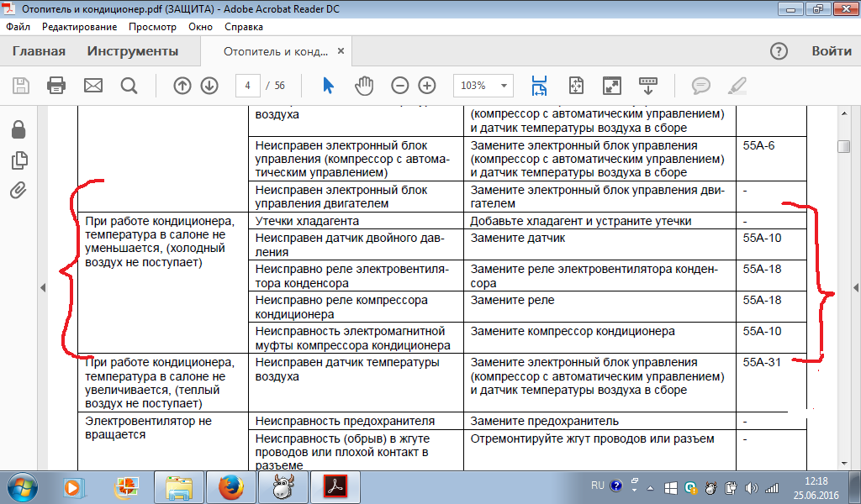This screenshot has height=504, width=861.
Task: Expand the right tools pane arrow
Action: coord(856,287)
